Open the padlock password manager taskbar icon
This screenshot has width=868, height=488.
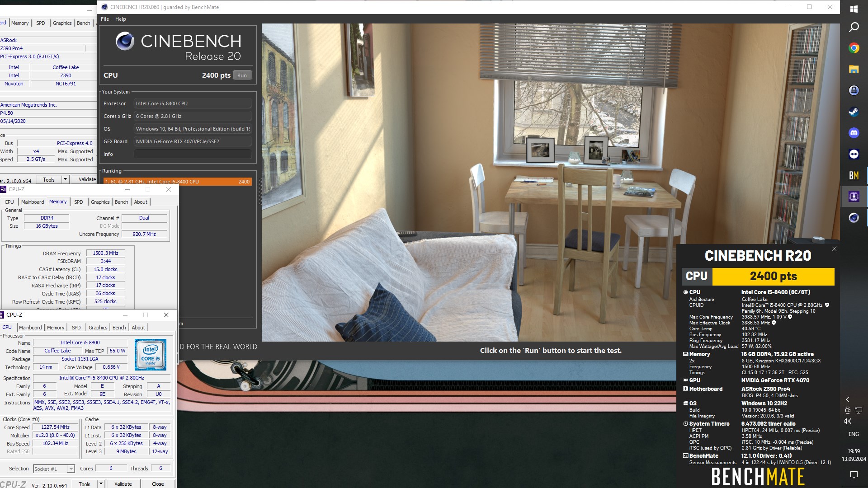click(x=854, y=90)
